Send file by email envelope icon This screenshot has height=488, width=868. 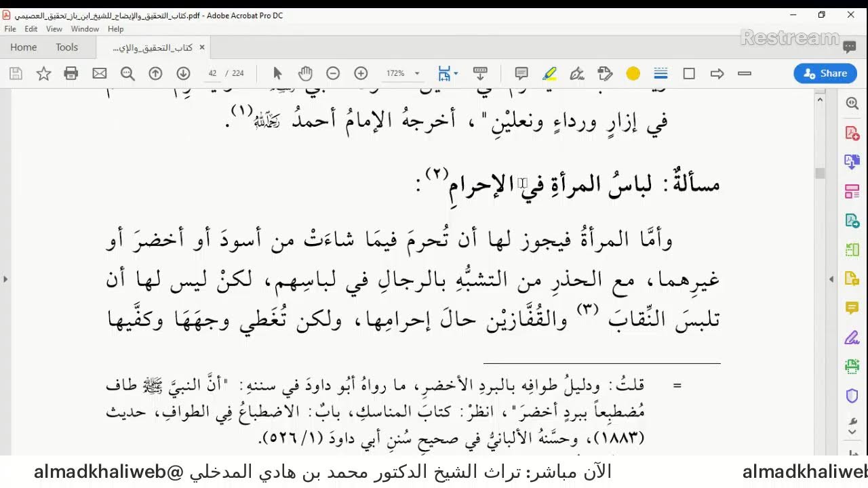[100, 73]
